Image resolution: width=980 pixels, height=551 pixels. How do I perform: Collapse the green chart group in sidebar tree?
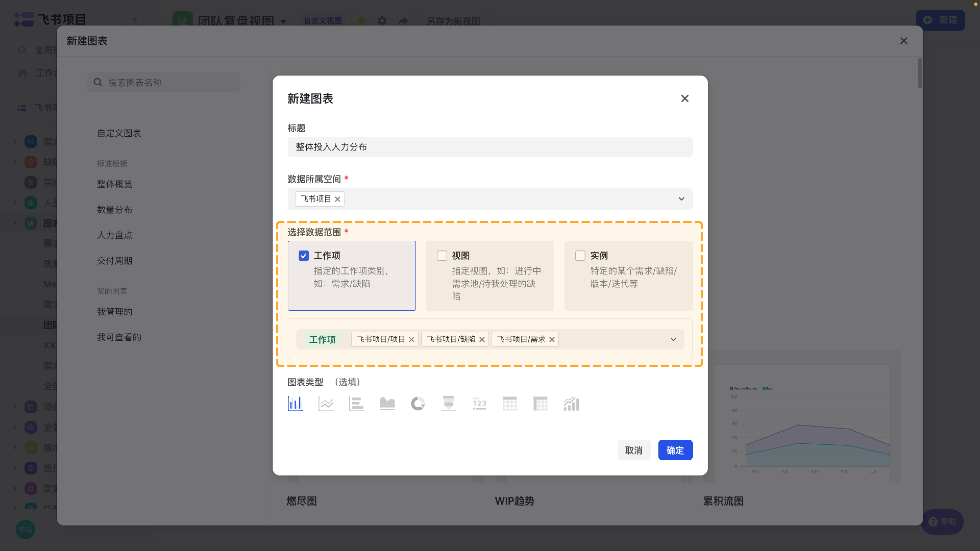tap(16, 223)
